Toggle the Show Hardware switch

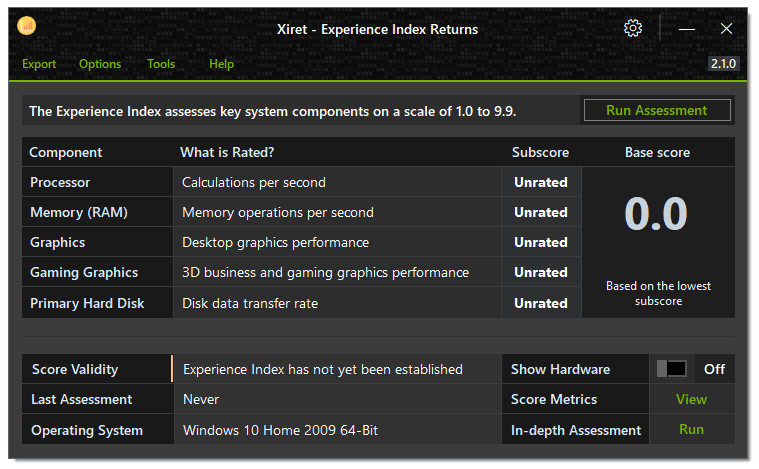tap(671, 369)
